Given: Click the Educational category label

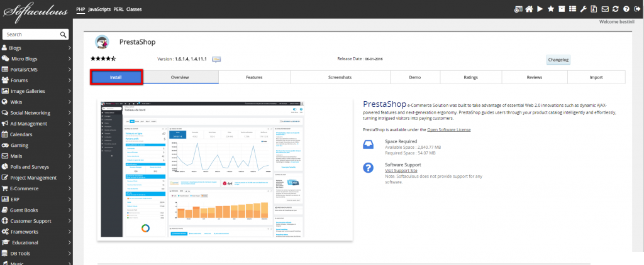Looking at the screenshot, I should 25,242.
